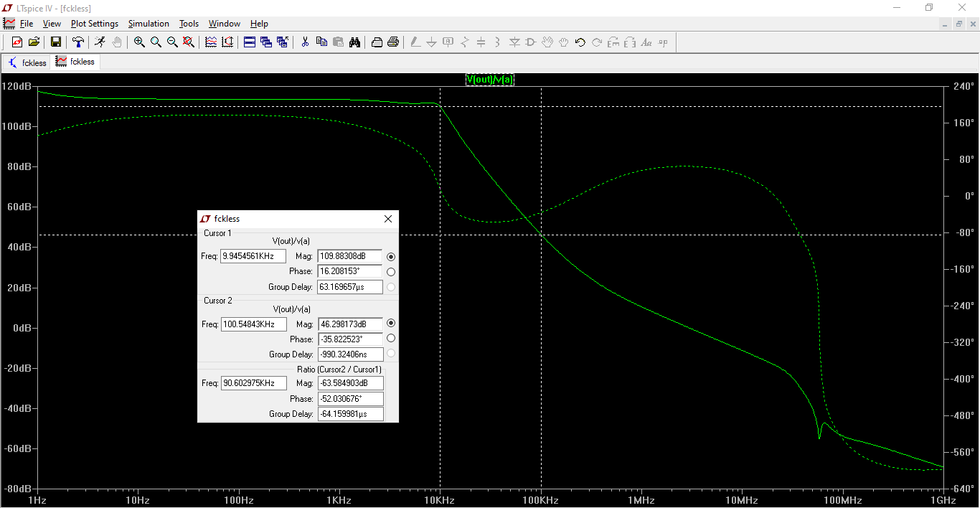
Task: Click the Undo arrow icon
Action: pos(580,42)
